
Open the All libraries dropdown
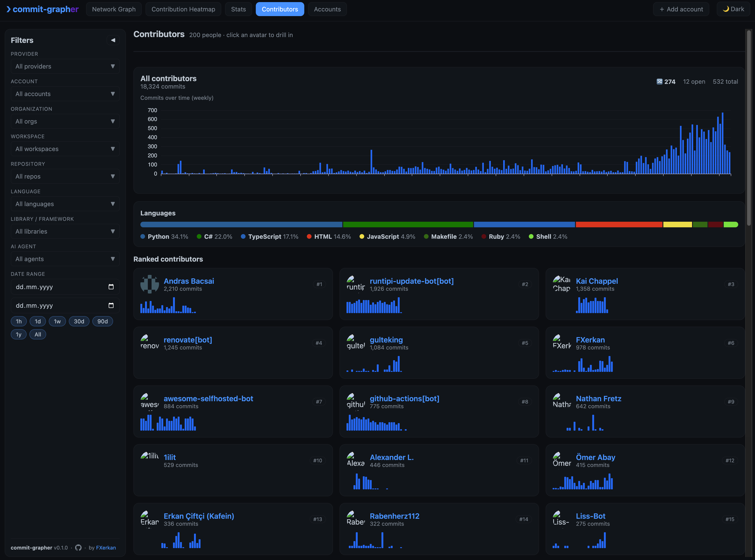point(65,231)
